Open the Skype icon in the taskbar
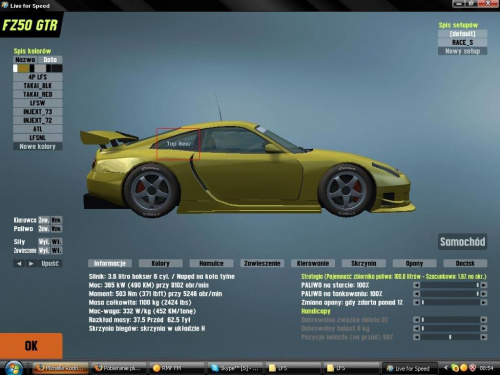Viewport: 500px width, 375px height. [x=235, y=368]
